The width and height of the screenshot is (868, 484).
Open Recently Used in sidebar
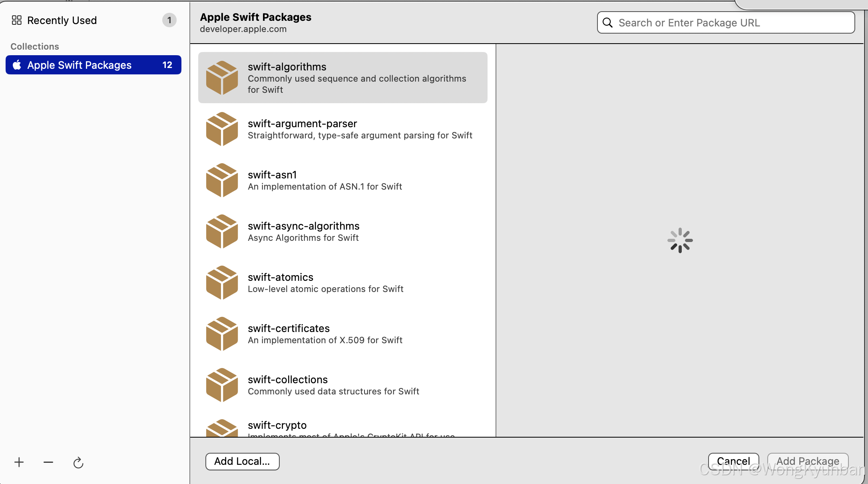pos(62,20)
